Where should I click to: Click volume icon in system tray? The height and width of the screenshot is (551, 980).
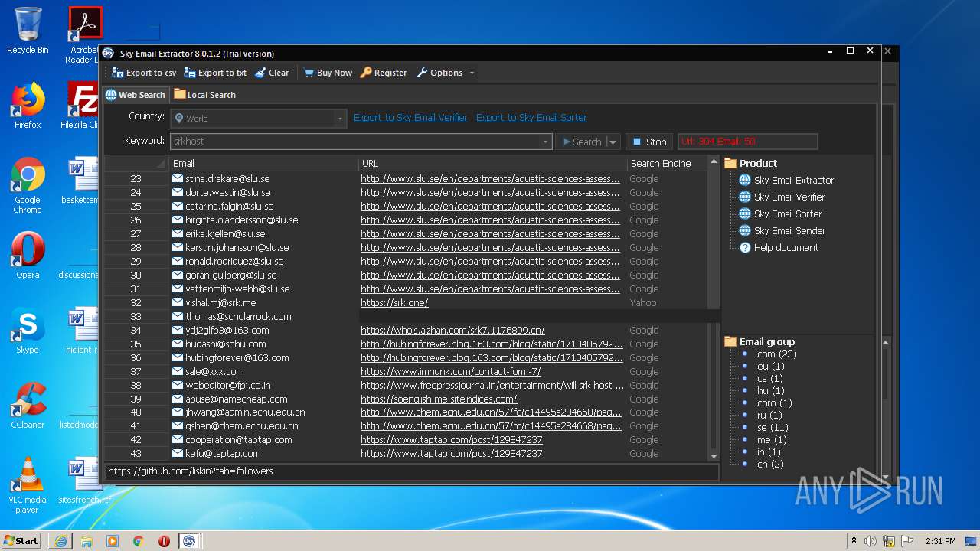tap(871, 541)
